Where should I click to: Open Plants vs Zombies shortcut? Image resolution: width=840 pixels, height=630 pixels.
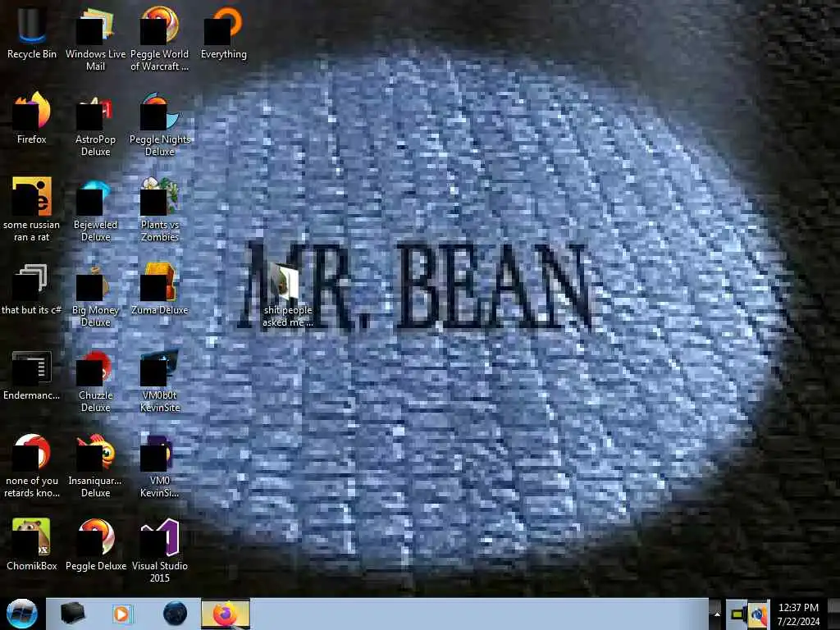[x=160, y=209]
